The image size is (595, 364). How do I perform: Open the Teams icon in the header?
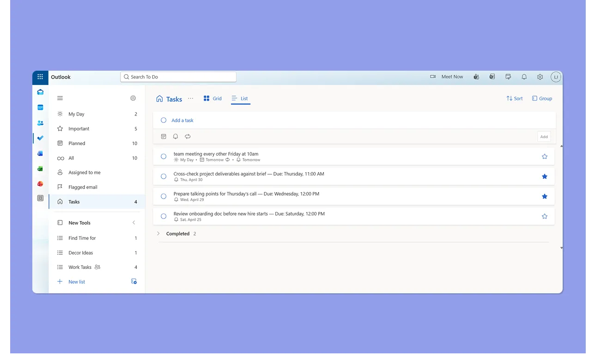click(476, 77)
